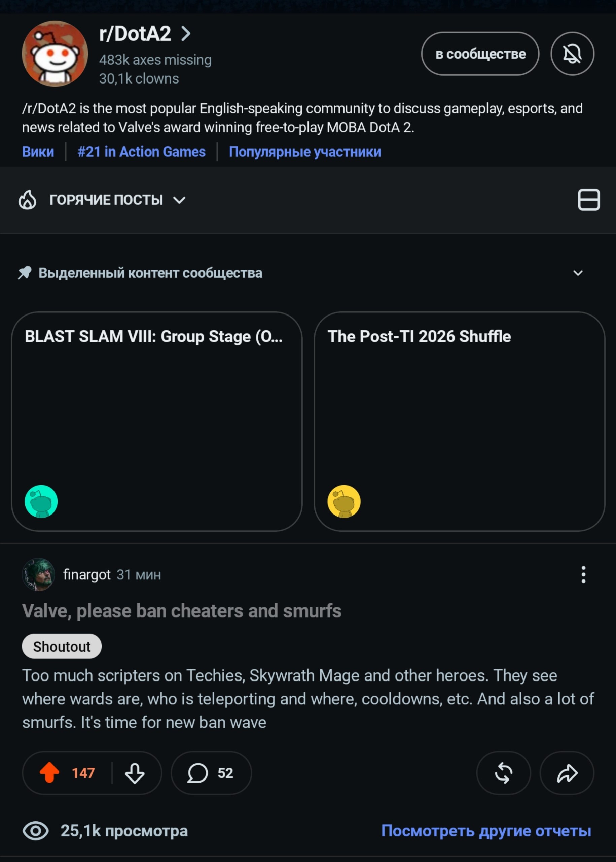616x862 pixels.
Task: Toggle community notifications bell icon
Action: click(572, 54)
